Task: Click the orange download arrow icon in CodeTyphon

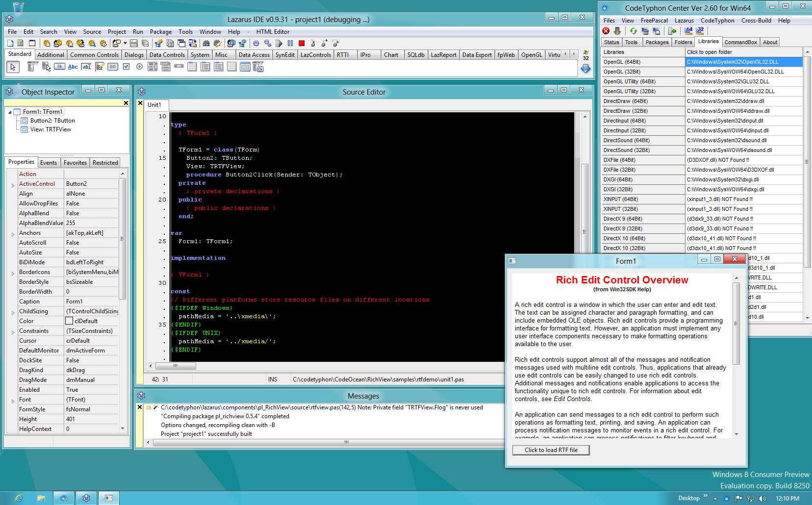Action: pos(617,31)
